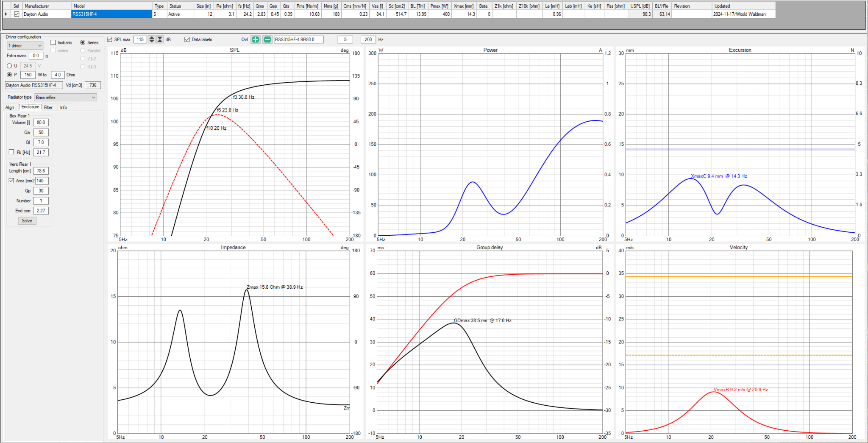The height and width of the screenshot is (443, 868).
Task: Click the vent Length 78.6 field
Action: coord(41,171)
